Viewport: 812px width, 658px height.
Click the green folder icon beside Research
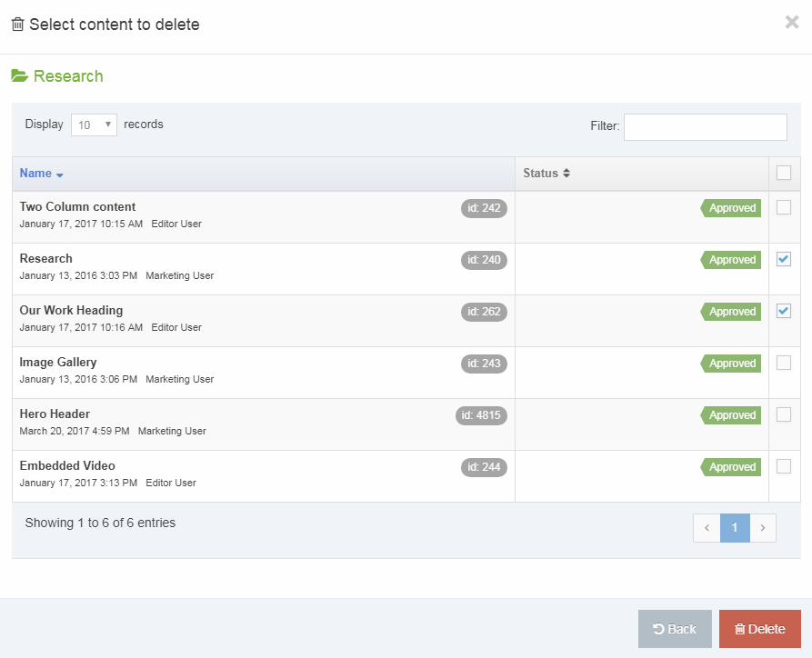point(19,76)
